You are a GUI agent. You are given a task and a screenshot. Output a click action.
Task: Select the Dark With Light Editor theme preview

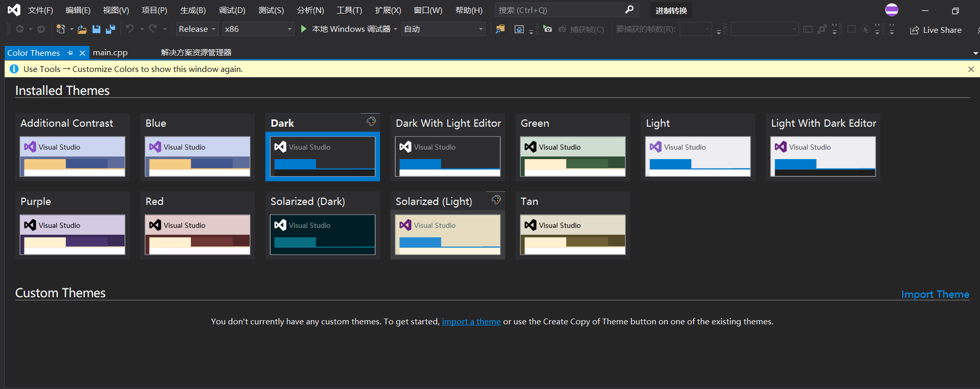coord(448,156)
